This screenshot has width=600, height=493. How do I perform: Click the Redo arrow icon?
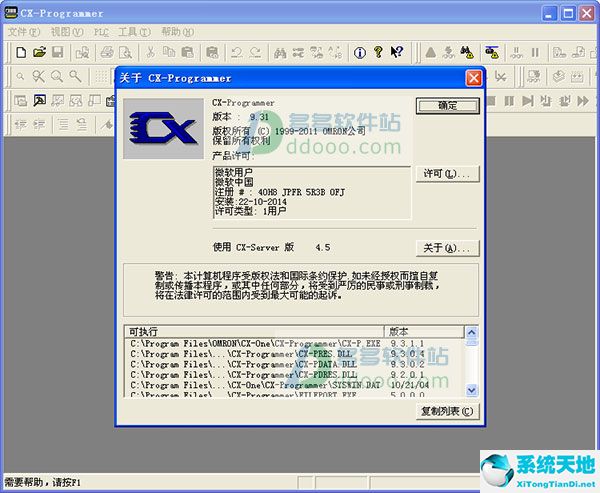(255, 52)
